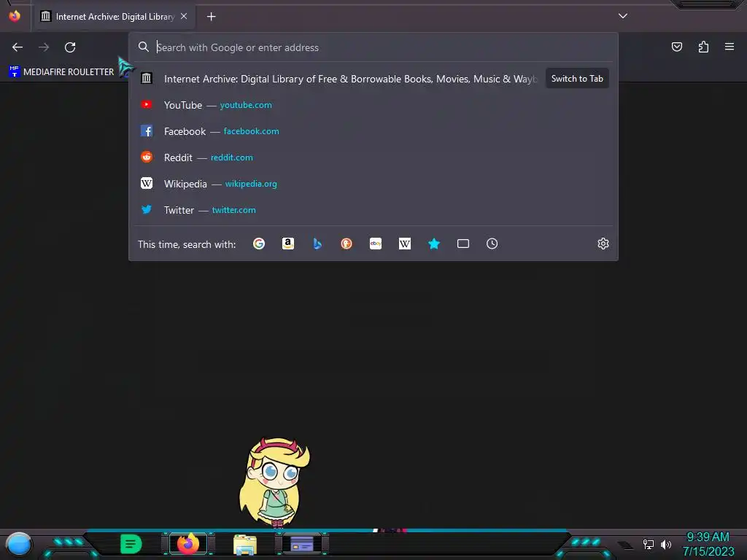This screenshot has height=560, width=747.
Task: Search in History clock icon
Action: coord(492,244)
